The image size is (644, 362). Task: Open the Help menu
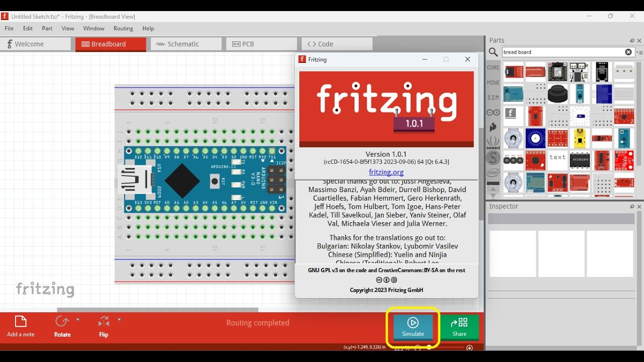pyautogui.click(x=148, y=29)
